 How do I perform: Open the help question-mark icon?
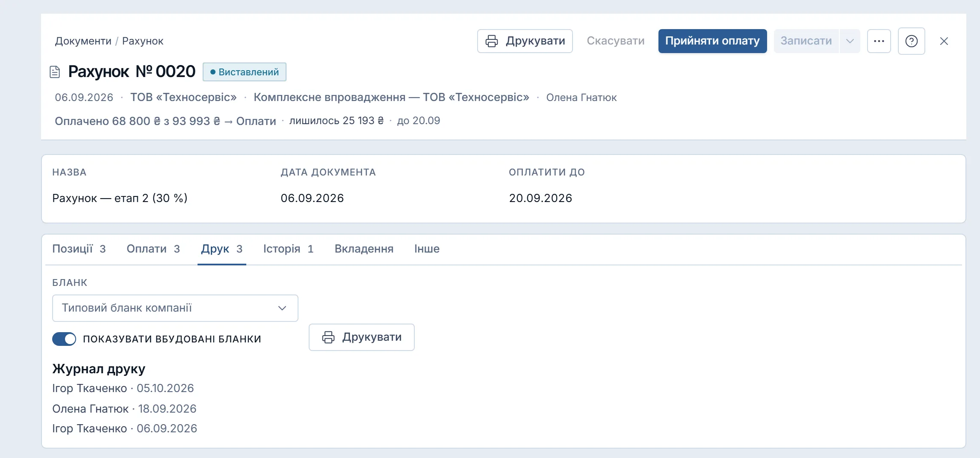click(x=911, y=41)
